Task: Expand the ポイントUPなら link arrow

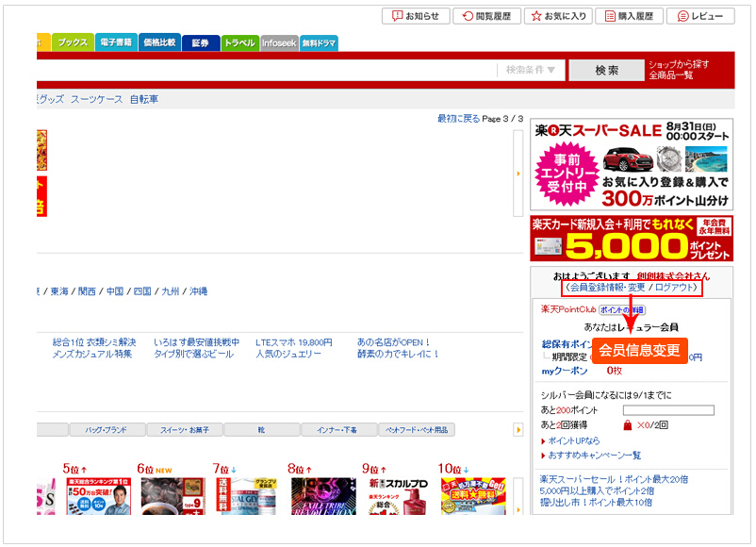Action: [544, 440]
